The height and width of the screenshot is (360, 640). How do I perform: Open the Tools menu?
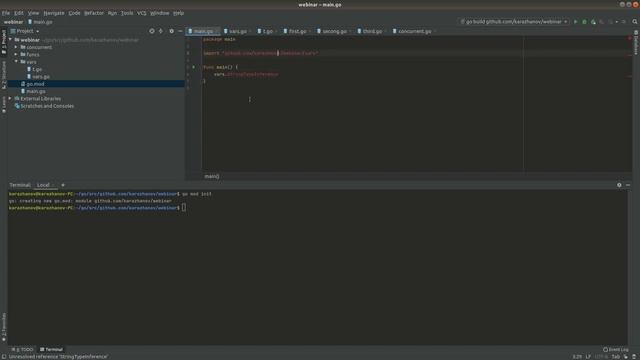(127, 13)
